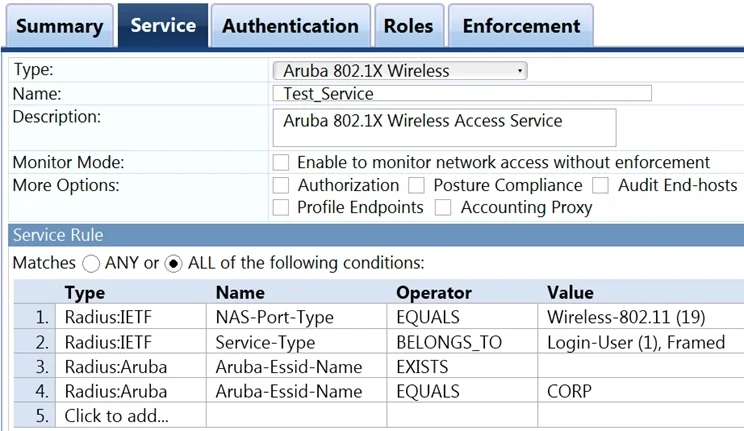Switch to the Authentication tab
744x431 pixels.
tap(290, 26)
